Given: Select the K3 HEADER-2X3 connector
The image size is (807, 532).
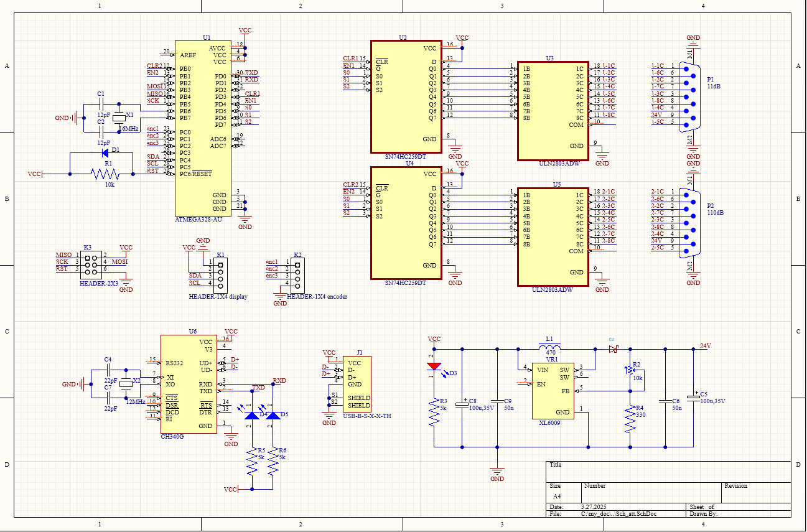Looking at the screenshot, I should pyautogui.click(x=92, y=262).
